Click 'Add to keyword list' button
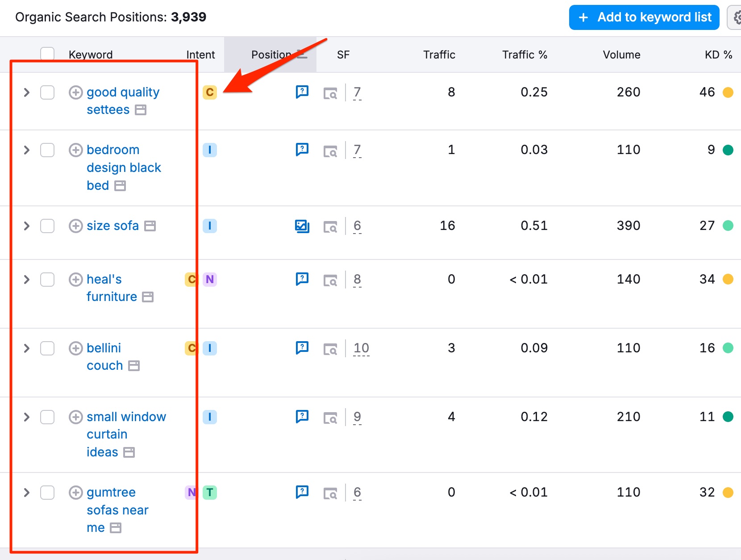 [x=644, y=17]
